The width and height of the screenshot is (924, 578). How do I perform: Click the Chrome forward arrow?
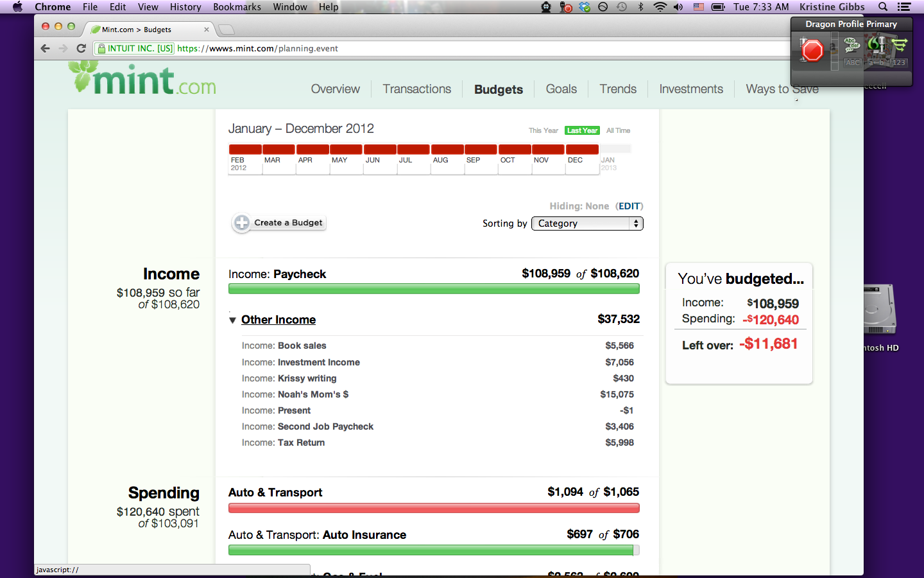pyautogui.click(x=63, y=48)
